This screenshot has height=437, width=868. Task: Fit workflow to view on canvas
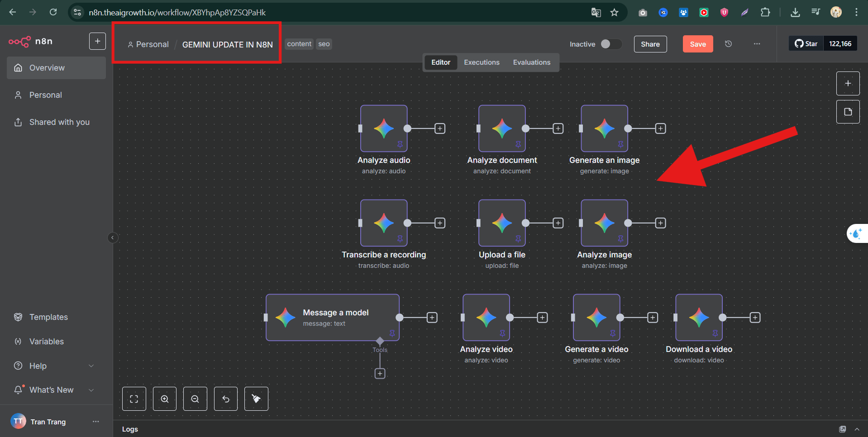134,399
